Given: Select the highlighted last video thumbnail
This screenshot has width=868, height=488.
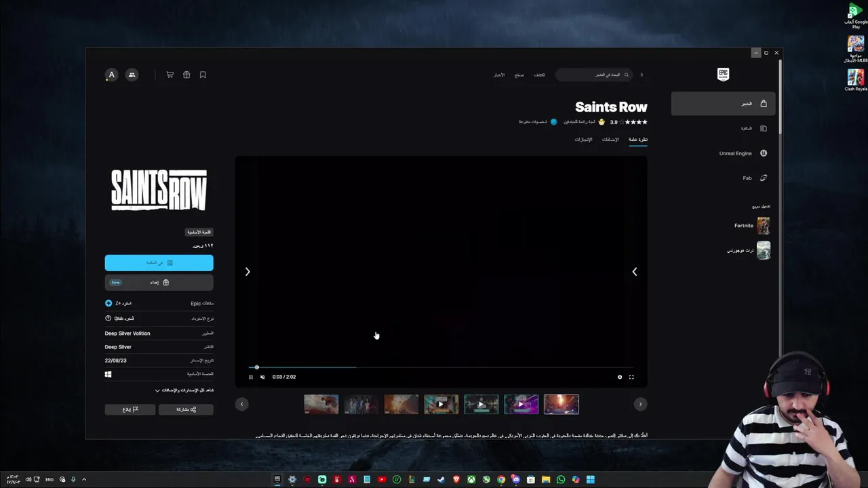Looking at the screenshot, I should point(561,405).
